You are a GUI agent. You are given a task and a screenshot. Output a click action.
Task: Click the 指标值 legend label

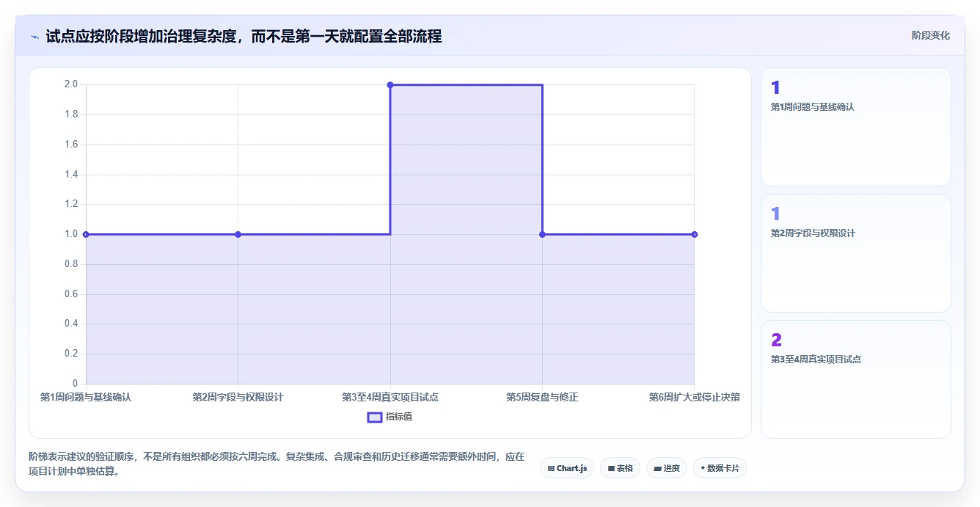tap(400, 417)
